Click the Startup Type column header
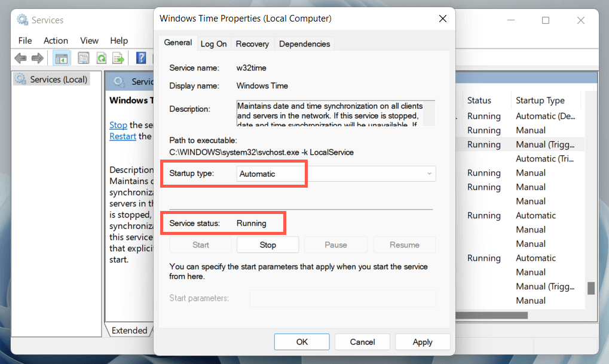 (x=540, y=100)
